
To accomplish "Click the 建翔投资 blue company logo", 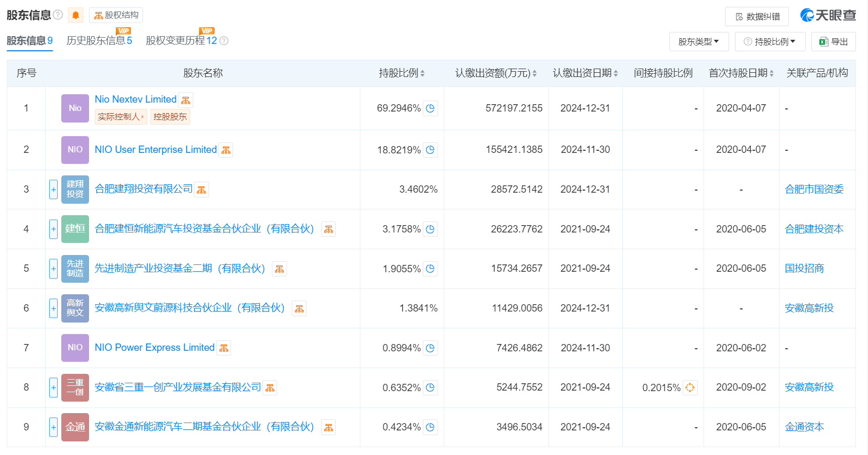I will [75, 189].
